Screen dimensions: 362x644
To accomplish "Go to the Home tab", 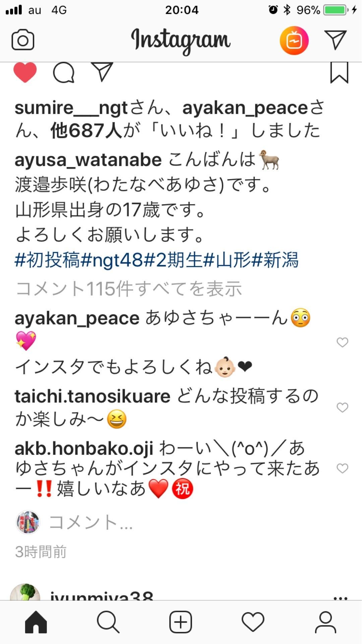I will 36,622.
